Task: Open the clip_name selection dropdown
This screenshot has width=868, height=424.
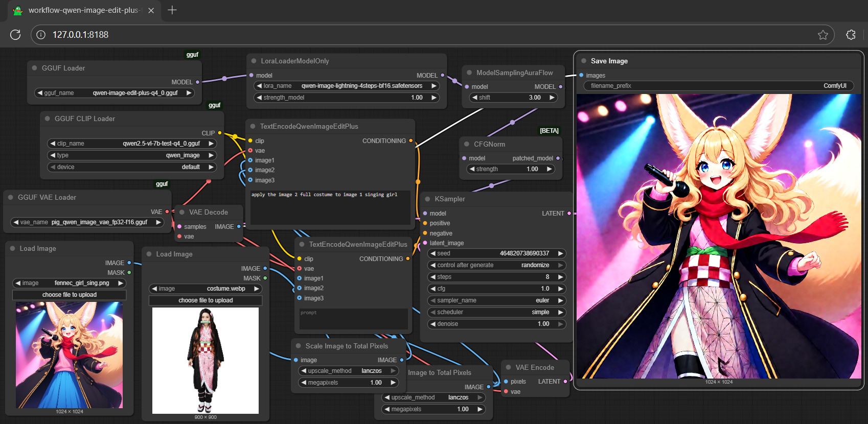Action: [x=132, y=144]
